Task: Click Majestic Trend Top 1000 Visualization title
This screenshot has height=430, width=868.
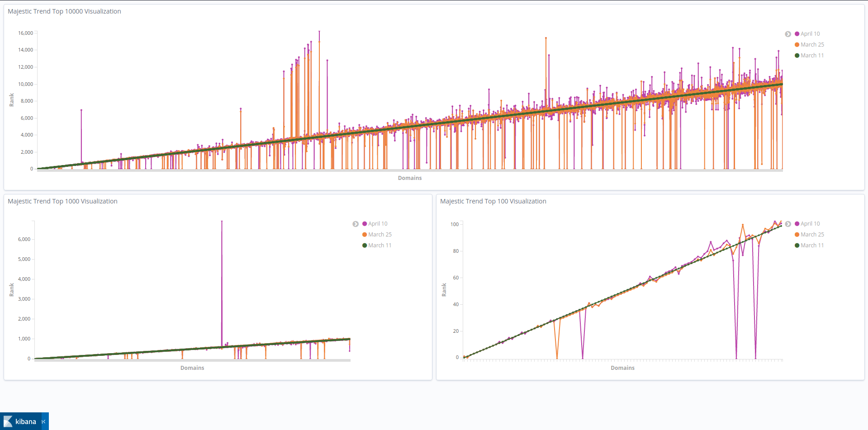Action: coord(62,201)
